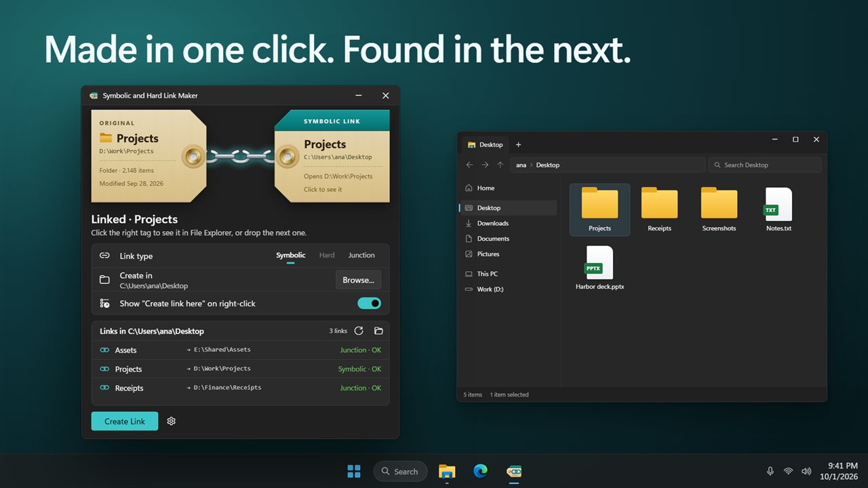This screenshot has width=868, height=488.
Task: Open the links folder icon in Link Maker
Action: 378,331
